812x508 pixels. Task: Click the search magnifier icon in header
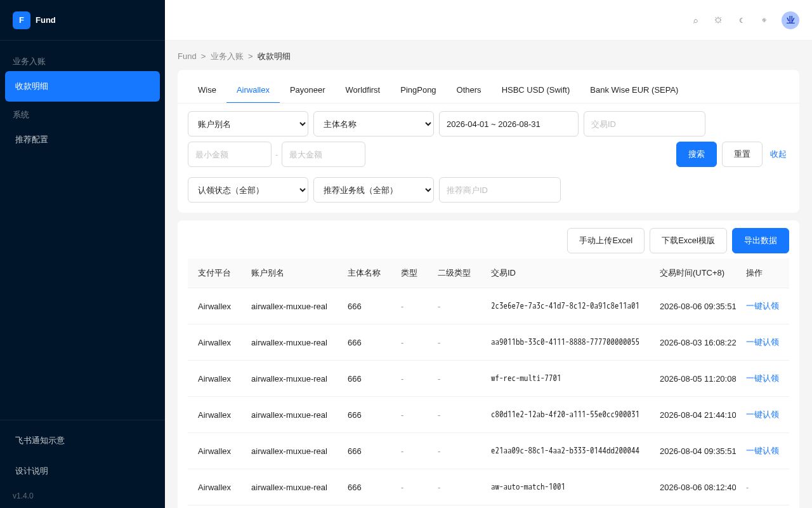(x=695, y=20)
